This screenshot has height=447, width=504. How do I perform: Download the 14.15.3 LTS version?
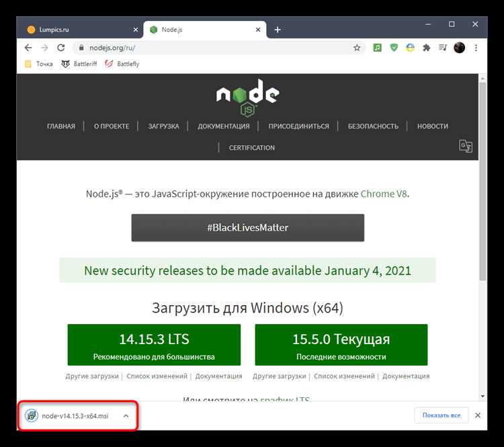(x=154, y=345)
